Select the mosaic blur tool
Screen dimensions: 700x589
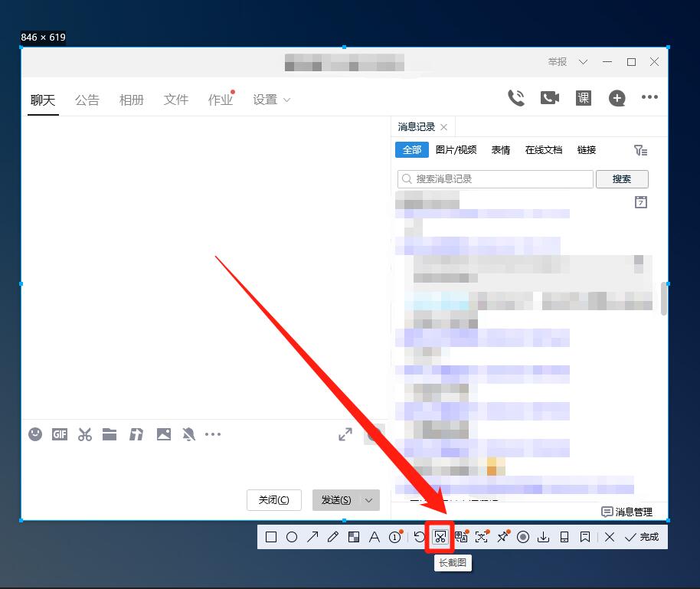354,537
